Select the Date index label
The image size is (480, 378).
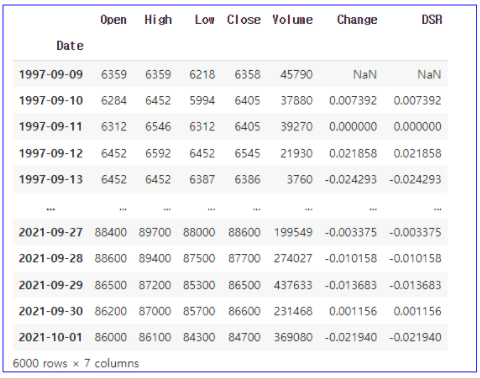coord(70,46)
